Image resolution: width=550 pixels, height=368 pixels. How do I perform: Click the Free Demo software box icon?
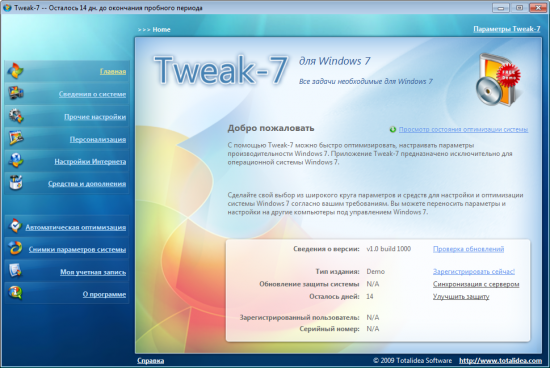click(x=498, y=80)
